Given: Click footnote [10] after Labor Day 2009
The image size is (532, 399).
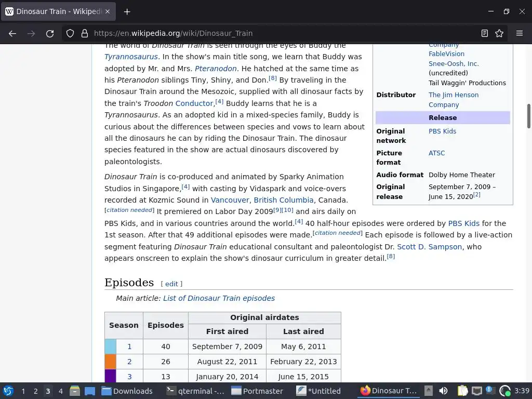Looking at the screenshot, I should pyautogui.click(x=287, y=210).
